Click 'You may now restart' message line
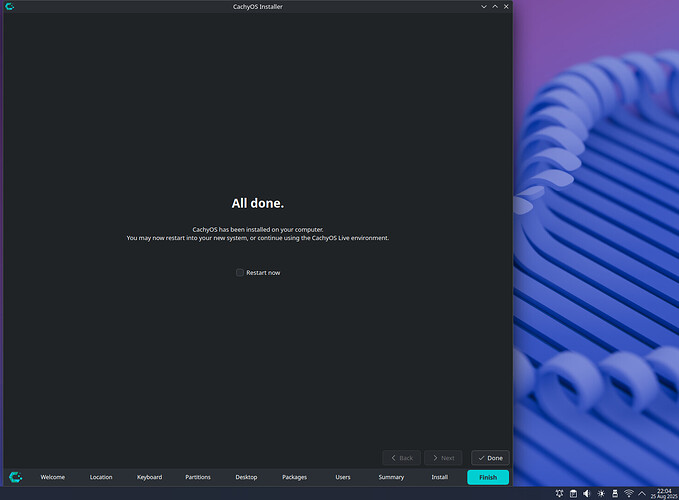Viewport: 679px width, 500px height. 258,238
